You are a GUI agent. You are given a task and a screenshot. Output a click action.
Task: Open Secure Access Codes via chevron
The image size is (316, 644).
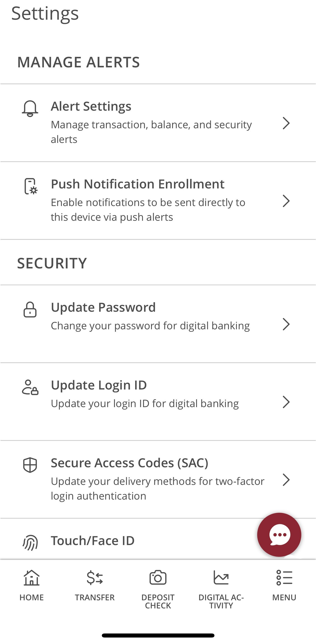point(286,480)
